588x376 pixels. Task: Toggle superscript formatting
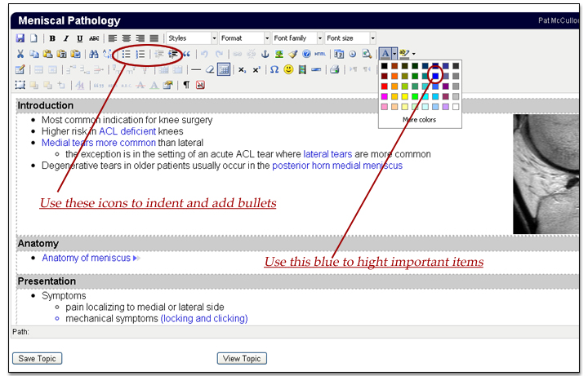[x=256, y=69]
